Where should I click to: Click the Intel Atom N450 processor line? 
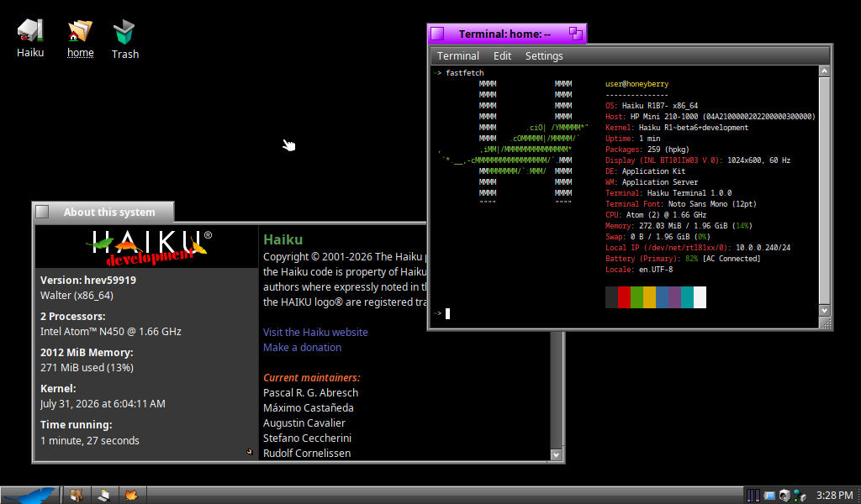coord(110,332)
